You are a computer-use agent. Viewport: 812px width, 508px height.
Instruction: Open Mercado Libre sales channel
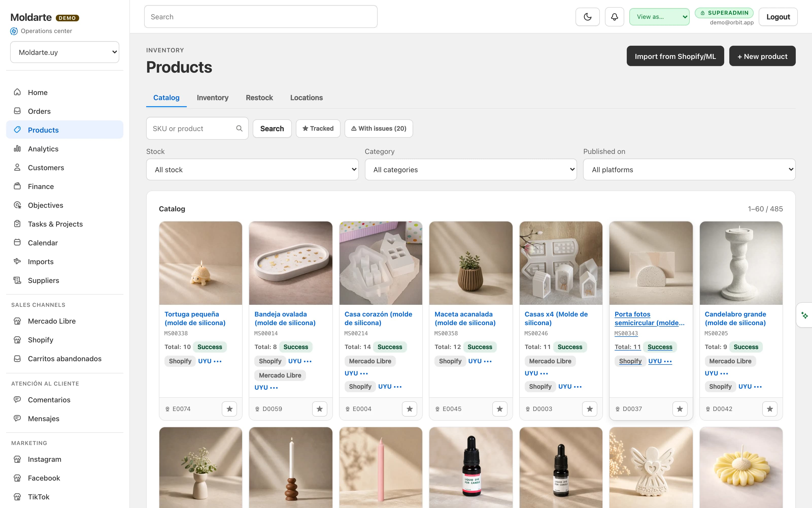(x=64, y=321)
